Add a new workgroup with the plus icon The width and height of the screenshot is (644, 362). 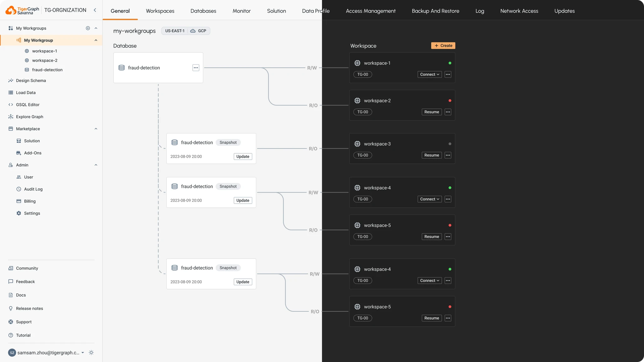click(88, 28)
